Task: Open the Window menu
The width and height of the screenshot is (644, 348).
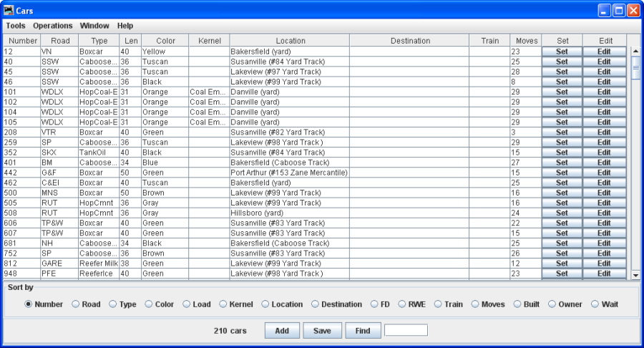Action: [x=94, y=26]
